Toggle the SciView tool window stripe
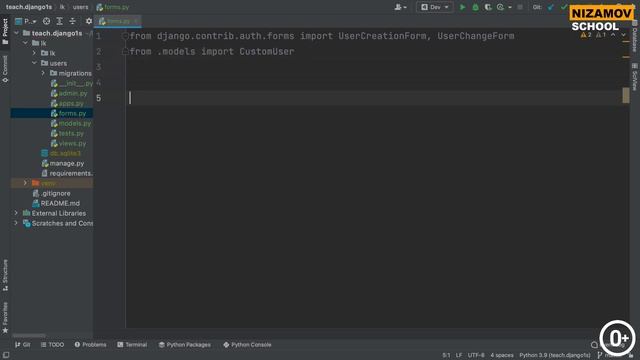This screenshot has width=640, height=360. pos(635,77)
